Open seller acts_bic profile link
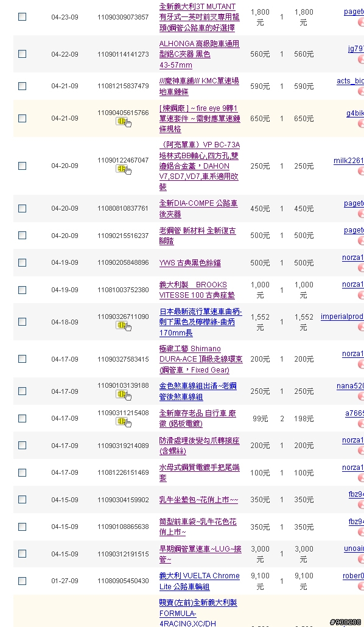Viewport: 364px width, 627px height. coord(350,81)
